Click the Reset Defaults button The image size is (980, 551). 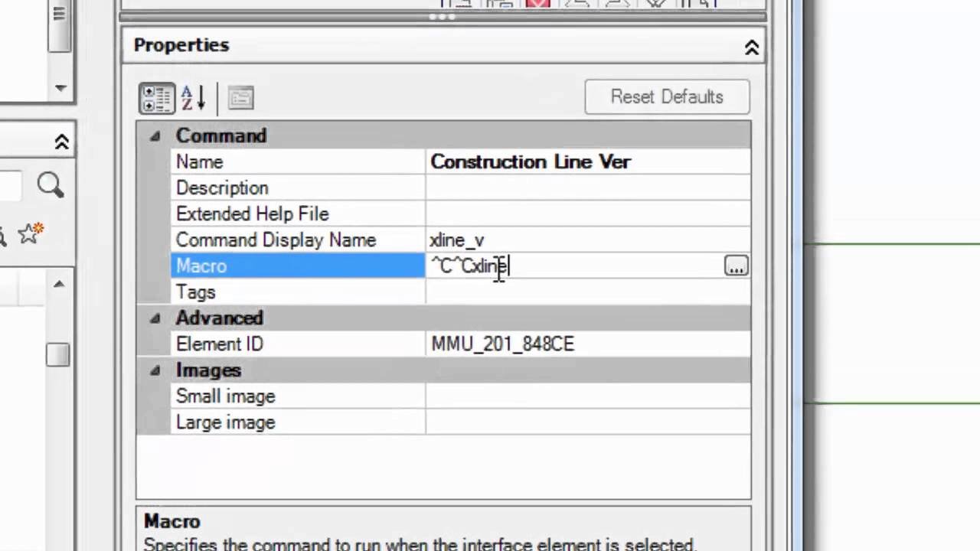tap(667, 97)
